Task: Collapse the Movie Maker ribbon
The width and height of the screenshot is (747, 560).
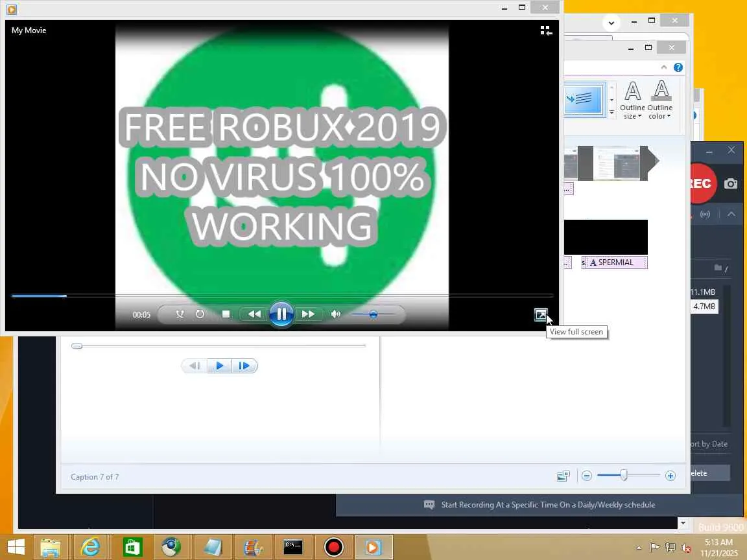Action: pos(663,67)
